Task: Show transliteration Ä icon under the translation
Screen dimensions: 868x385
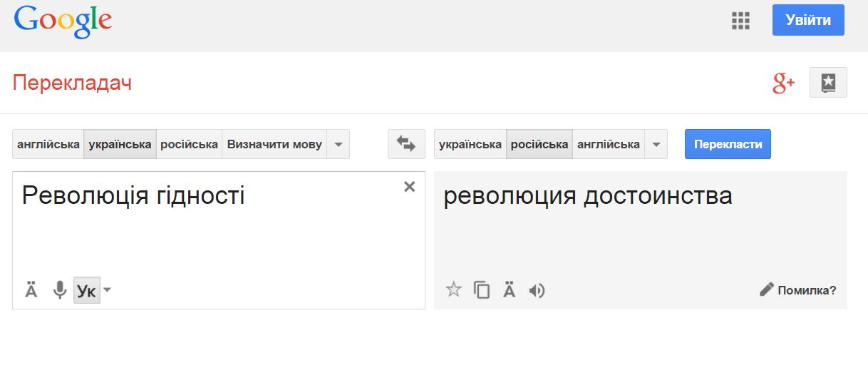Action: coord(509,289)
